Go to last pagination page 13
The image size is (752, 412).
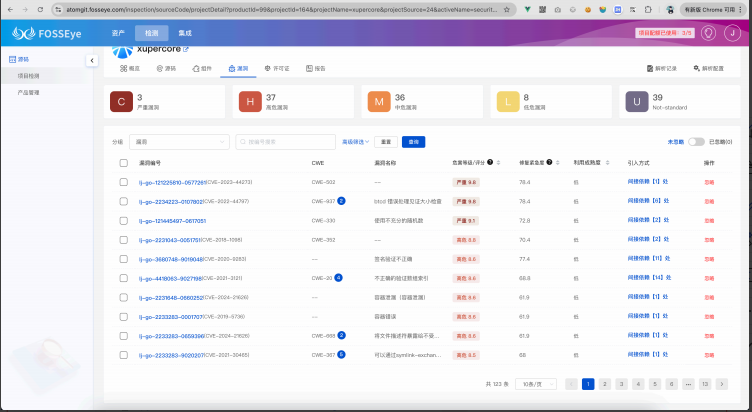pyautogui.click(x=705, y=384)
